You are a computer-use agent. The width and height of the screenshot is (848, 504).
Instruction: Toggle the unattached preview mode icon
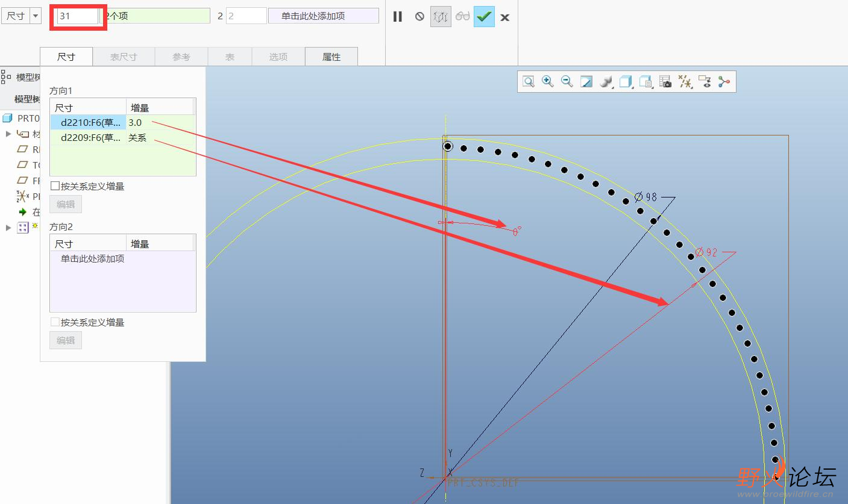tap(441, 17)
